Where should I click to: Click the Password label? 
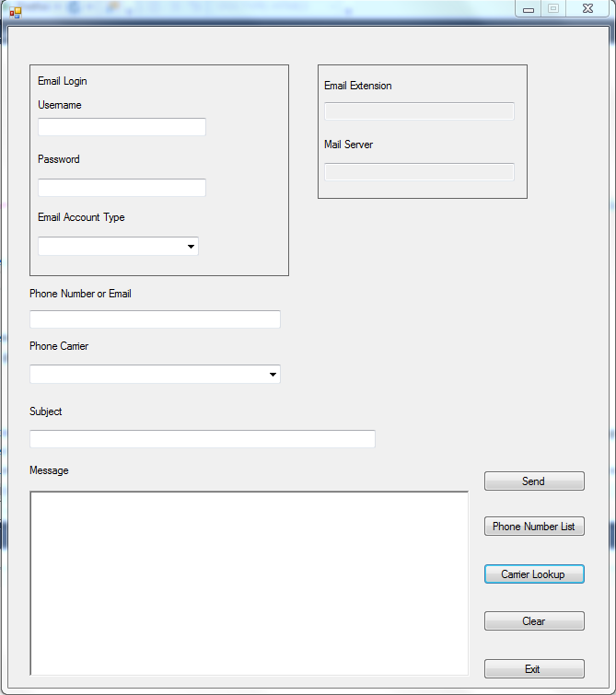pos(59,159)
